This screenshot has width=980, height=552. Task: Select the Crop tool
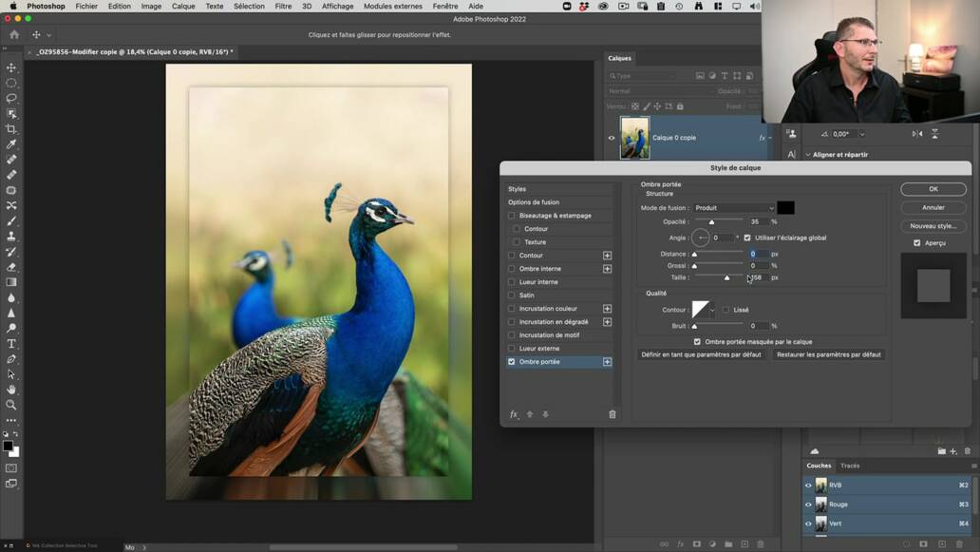pyautogui.click(x=12, y=126)
